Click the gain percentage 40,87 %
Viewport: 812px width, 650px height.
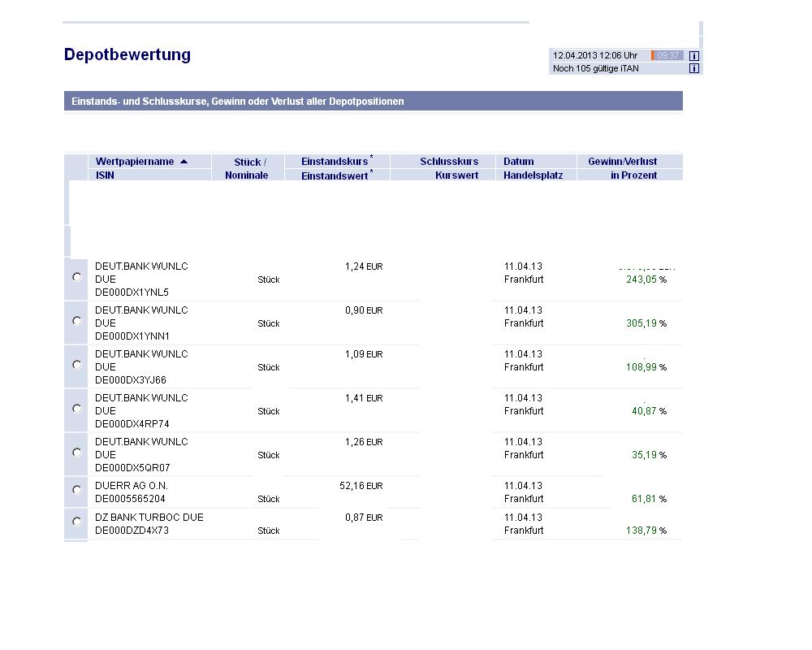pos(650,412)
